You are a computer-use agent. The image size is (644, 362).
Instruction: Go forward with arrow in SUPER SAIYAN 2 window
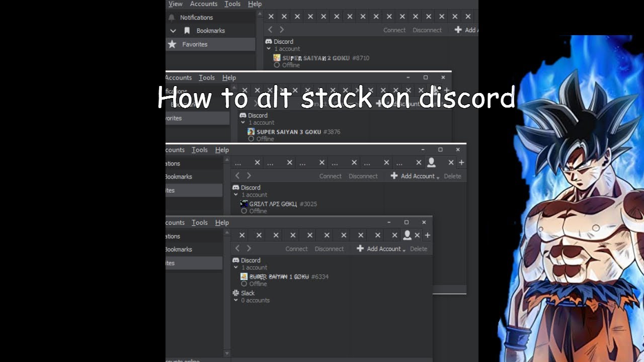(x=282, y=30)
